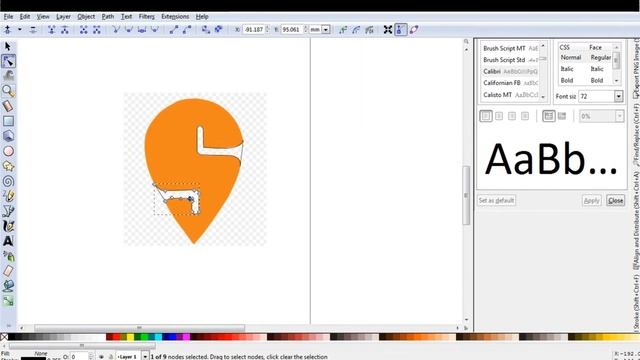The image size is (640, 360).
Task: Select the Calligraphy tool
Action: tap(8, 226)
